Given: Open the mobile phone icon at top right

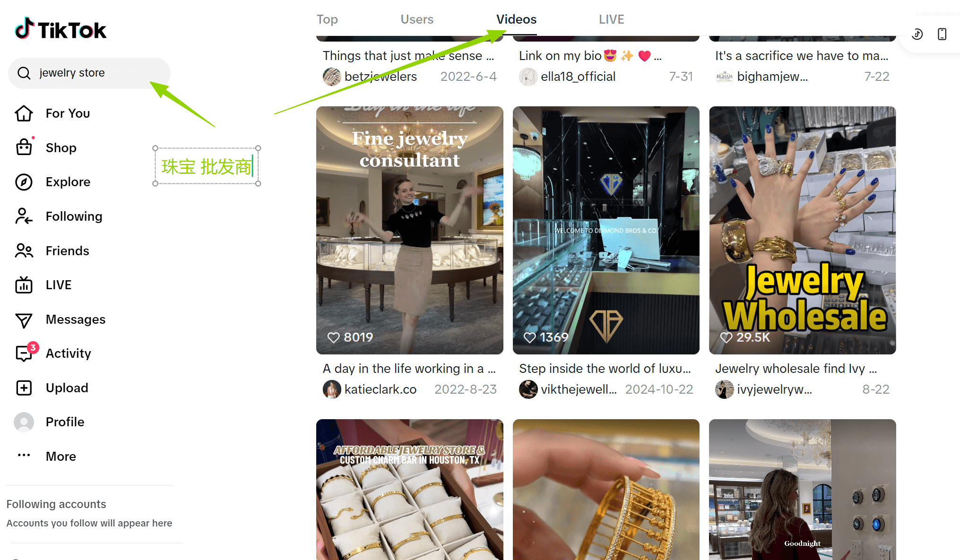Looking at the screenshot, I should [942, 34].
